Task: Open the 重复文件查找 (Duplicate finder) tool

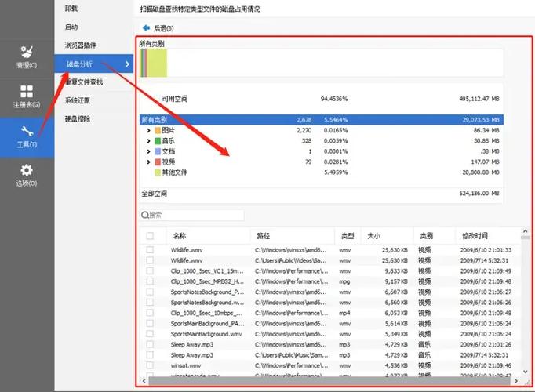Action: pyautogui.click(x=84, y=82)
